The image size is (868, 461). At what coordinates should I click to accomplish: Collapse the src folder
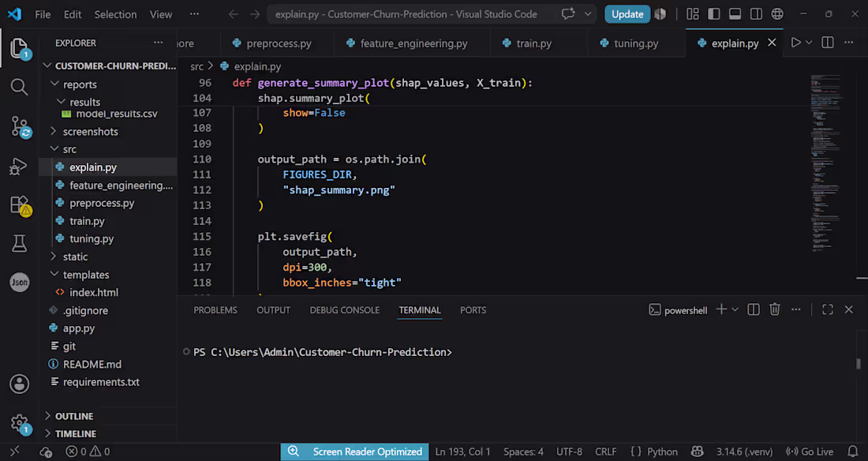(x=54, y=148)
